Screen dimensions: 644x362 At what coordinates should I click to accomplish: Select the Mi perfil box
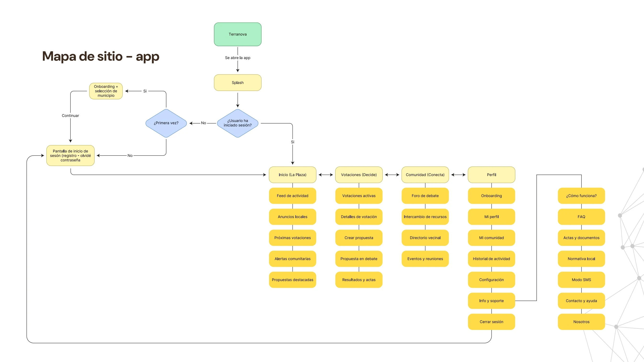click(491, 217)
